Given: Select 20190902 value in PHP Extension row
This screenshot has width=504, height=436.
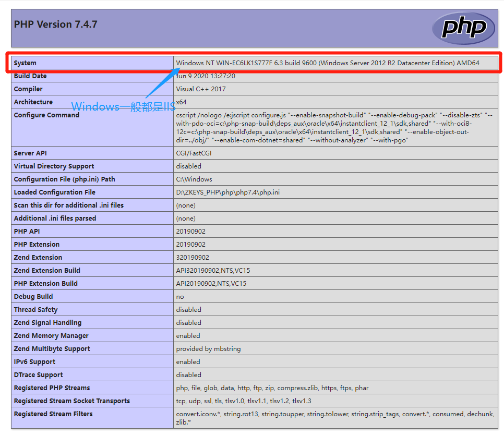Looking at the screenshot, I should tap(190, 245).
